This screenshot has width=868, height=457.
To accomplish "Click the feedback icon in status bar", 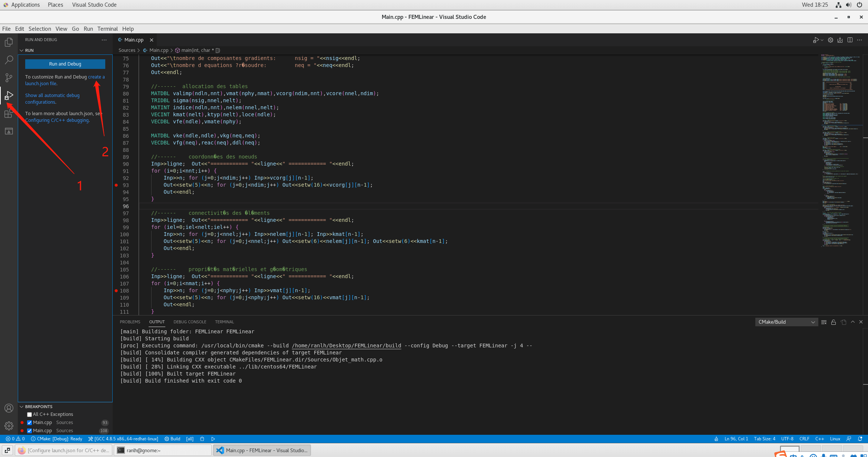I will click(x=849, y=439).
